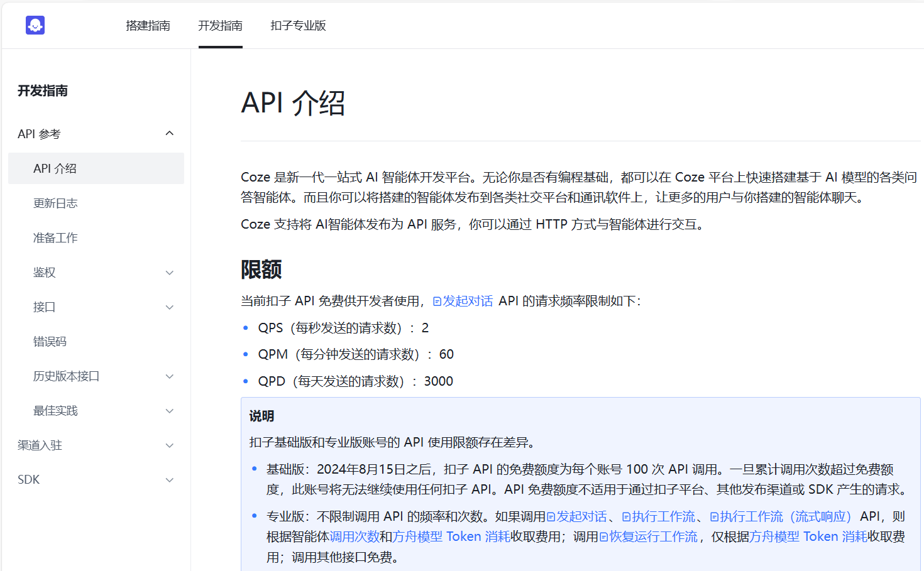Click doc icon before 恢复运行工作流

[x=603, y=537]
